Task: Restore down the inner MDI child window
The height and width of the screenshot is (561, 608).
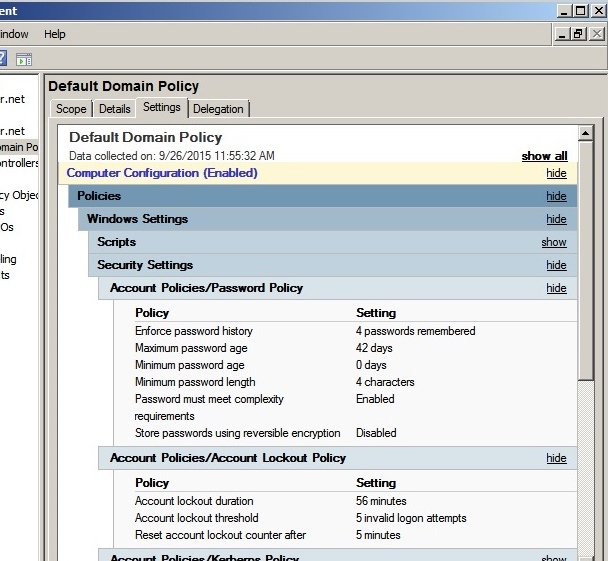Action: 578,34
